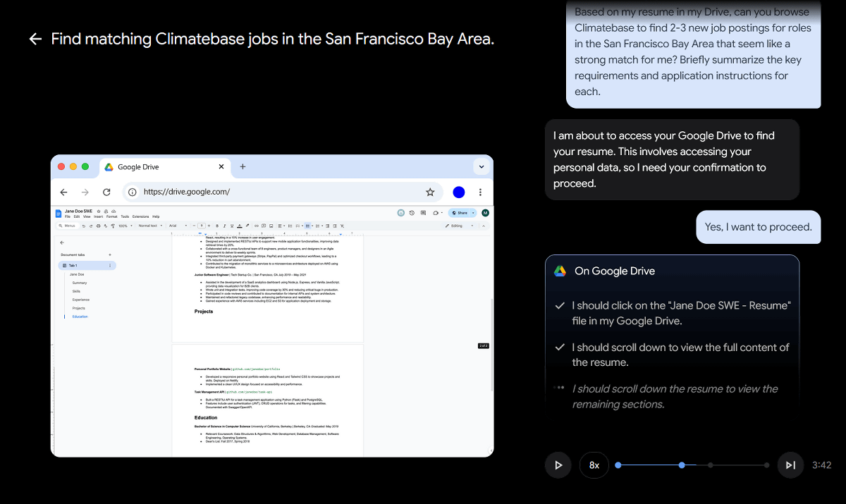
Task: Go to Projects outline heading
Action: click(x=78, y=308)
